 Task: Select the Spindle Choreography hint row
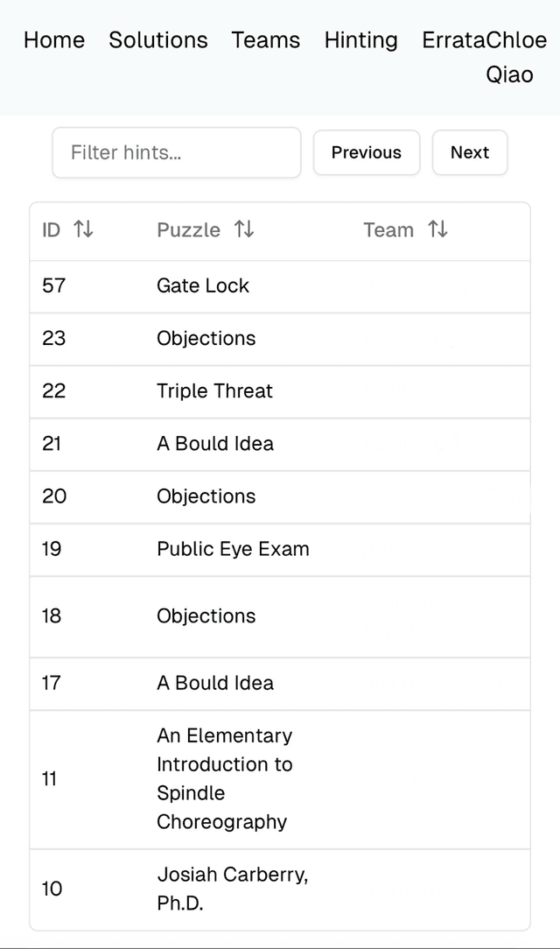click(224, 778)
